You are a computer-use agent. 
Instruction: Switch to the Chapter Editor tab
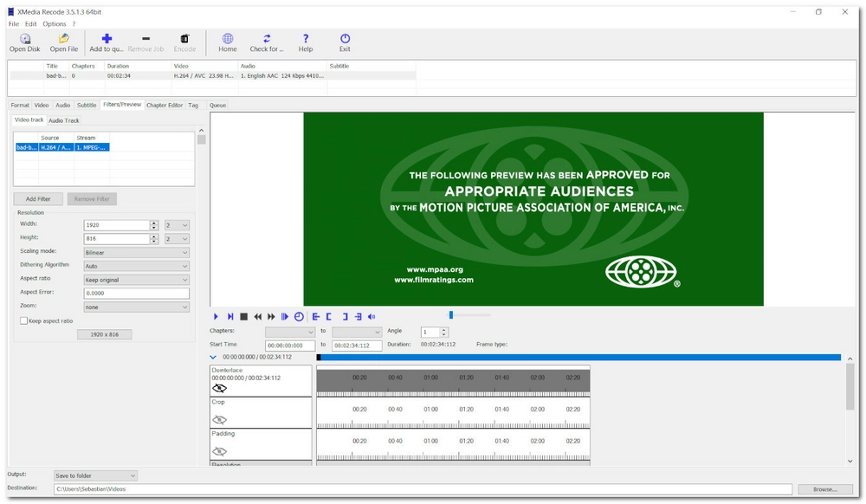[165, 105]
